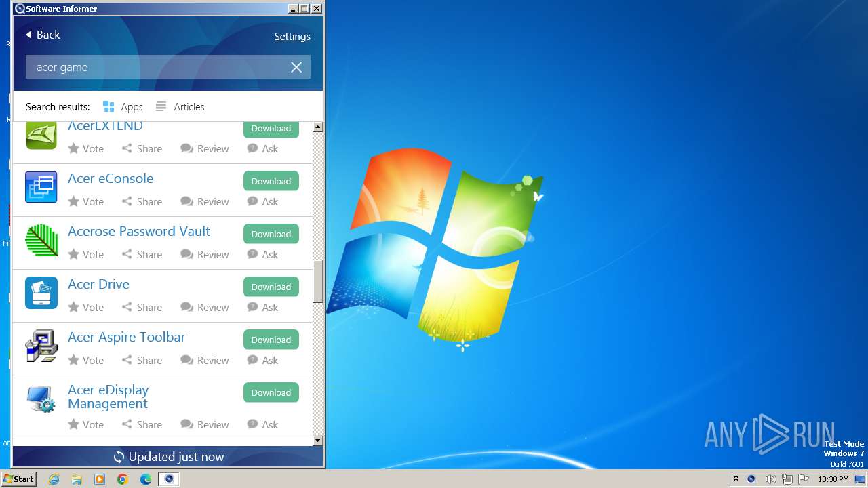This screenshot has height=488, width=868.
Task: Ask about Acer Aspire Toolbar
Action: click(x=262, y=360)
